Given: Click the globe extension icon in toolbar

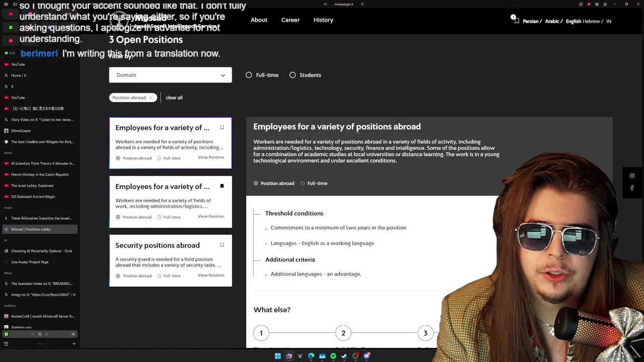Looking at the screenshot, I should pyautogui.click(x=597, y=4).
